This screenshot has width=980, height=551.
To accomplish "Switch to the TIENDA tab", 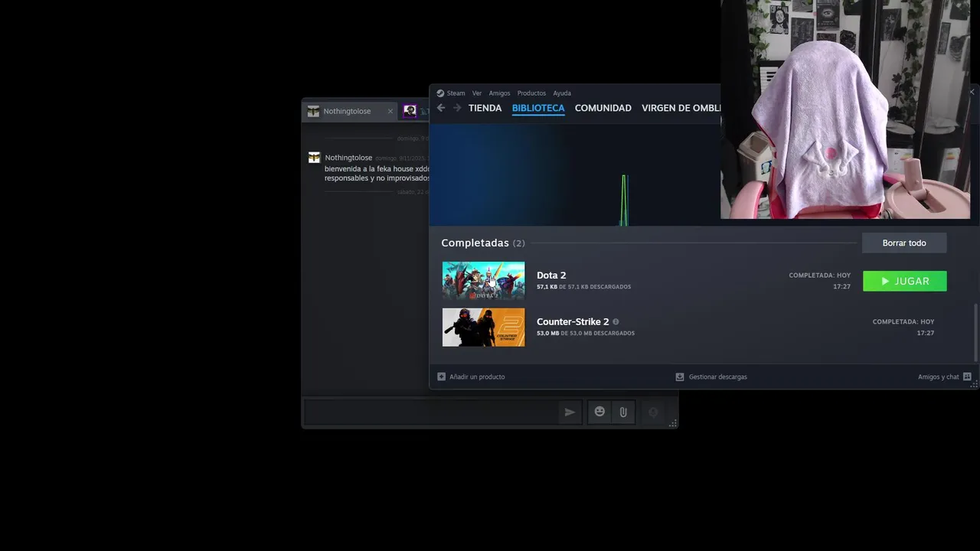I will pos(485,108).
